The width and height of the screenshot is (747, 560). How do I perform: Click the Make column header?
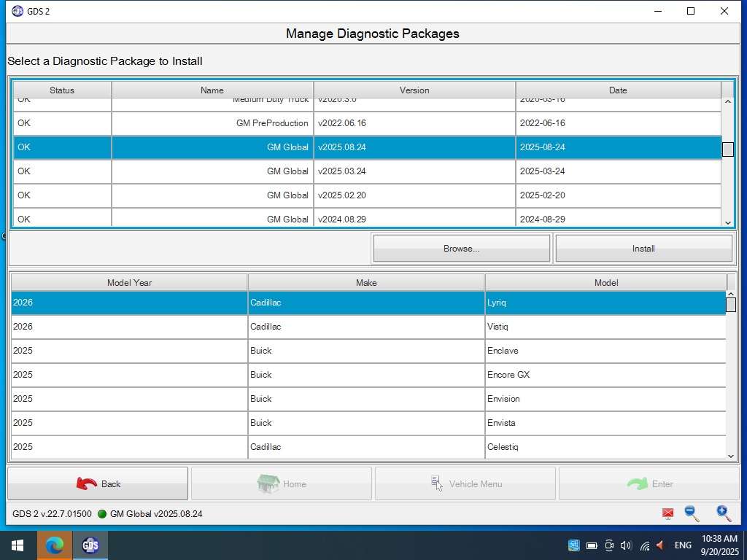[366, 283]
